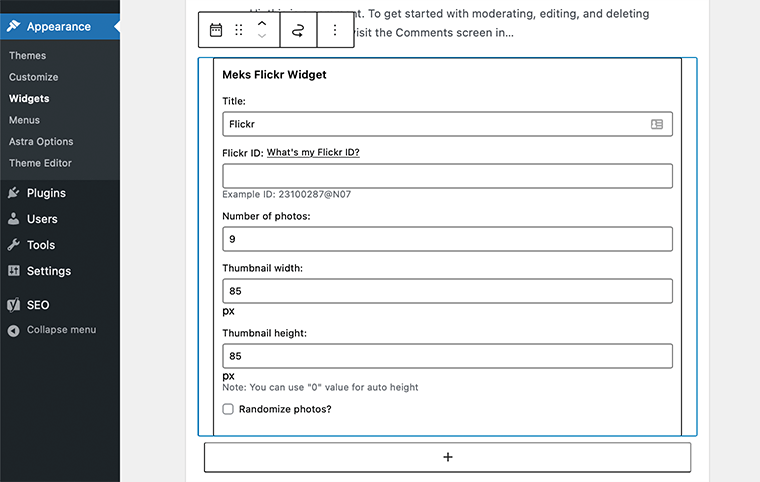The width and height of the screenshot is (760, 482).
Task: Open the Theme Editor submenu item
Action: (x=40, y=163)
